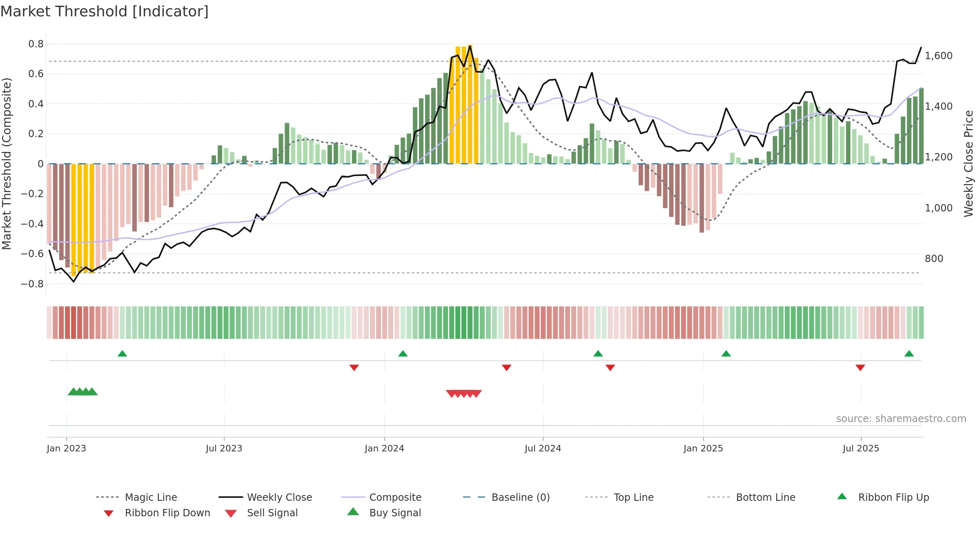
Task: Click the tallest yellow bar at the 2024 peak
Action: (x=470, y=104)
